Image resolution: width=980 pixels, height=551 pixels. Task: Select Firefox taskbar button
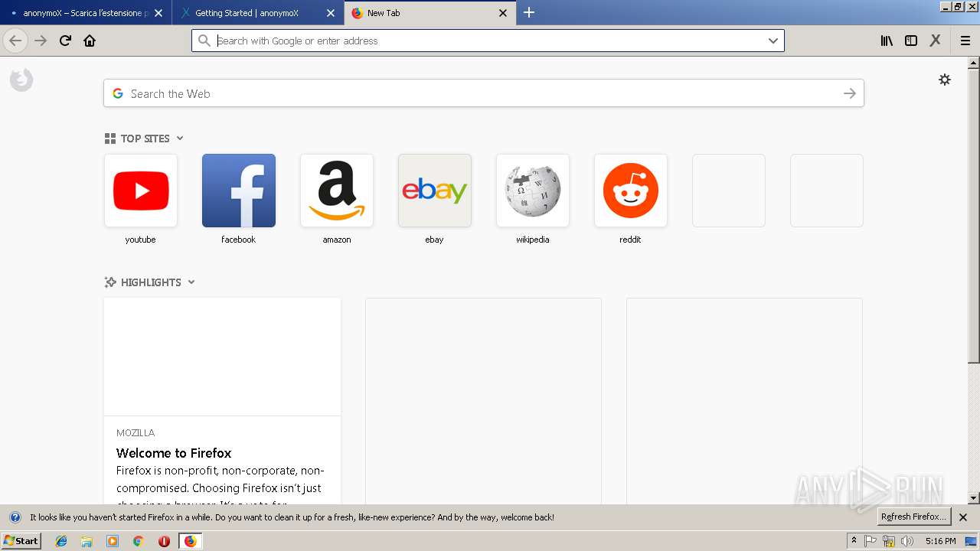(190, 541)
